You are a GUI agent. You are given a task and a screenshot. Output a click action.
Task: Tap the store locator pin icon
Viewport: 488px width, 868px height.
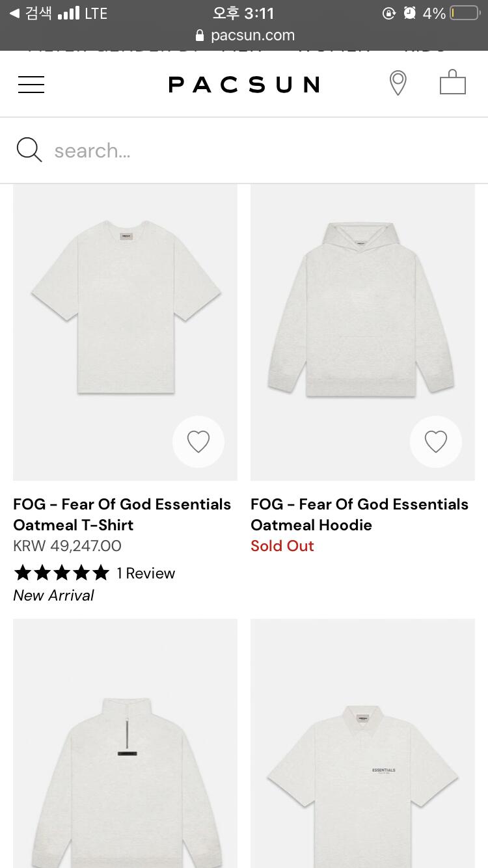398,84
